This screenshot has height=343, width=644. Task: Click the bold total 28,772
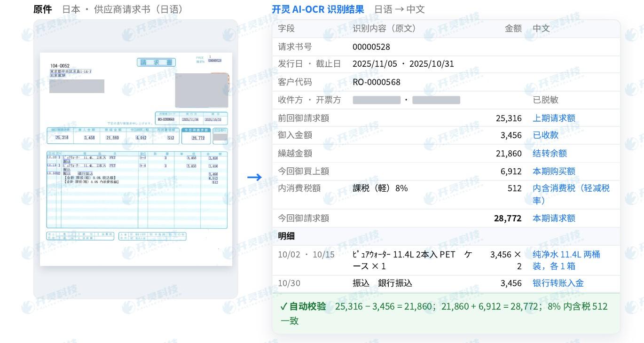(508, 218)
